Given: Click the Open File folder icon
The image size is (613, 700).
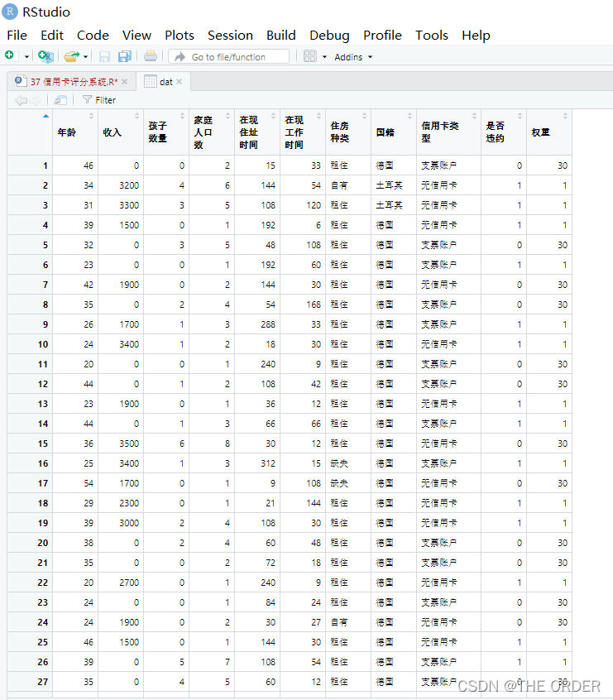Looking at the screenshot, I should tap(71, 56).
